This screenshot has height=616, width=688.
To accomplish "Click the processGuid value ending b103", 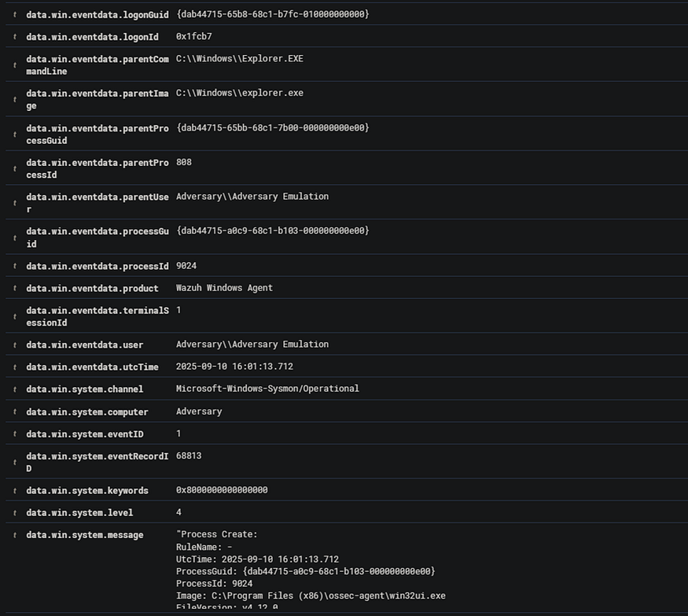I will (x=273, y=230).
